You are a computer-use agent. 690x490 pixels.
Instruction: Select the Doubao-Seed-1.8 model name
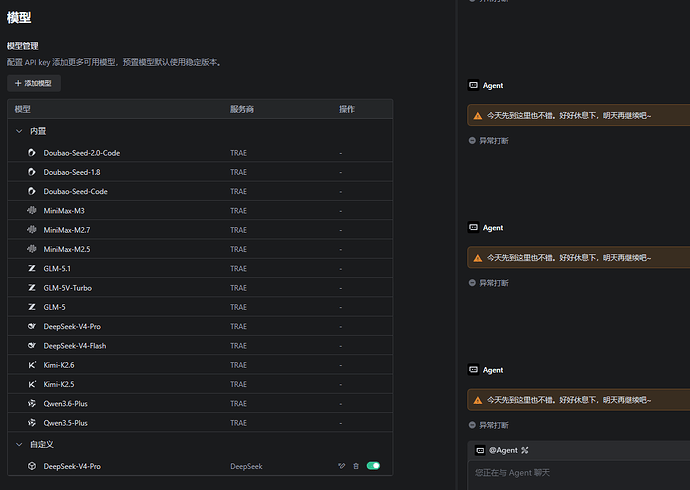pyautogui.click(x=72, y=172)
